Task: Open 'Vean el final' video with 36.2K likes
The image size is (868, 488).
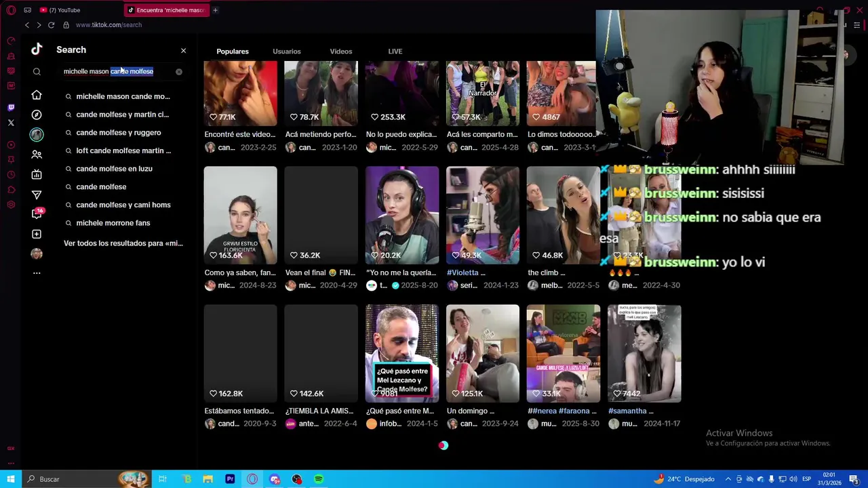Action: 321,215
